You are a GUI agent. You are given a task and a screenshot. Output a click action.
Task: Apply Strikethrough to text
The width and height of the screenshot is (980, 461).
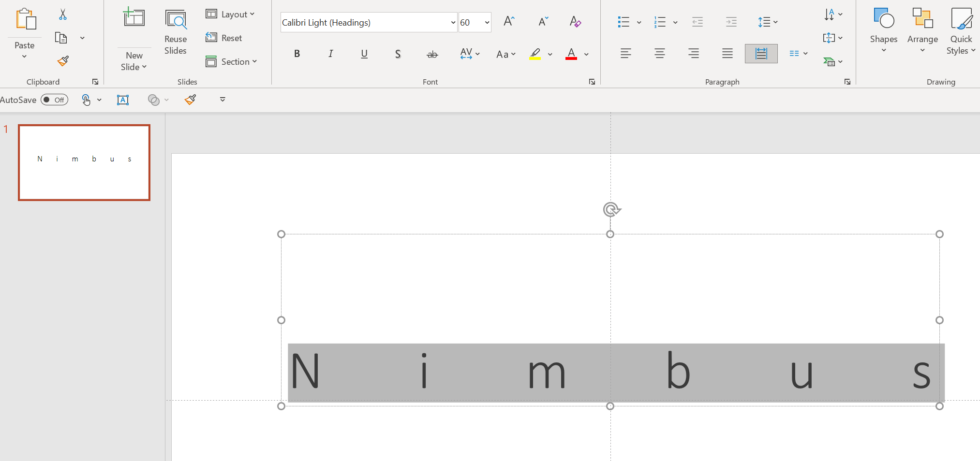pos(432,54)
